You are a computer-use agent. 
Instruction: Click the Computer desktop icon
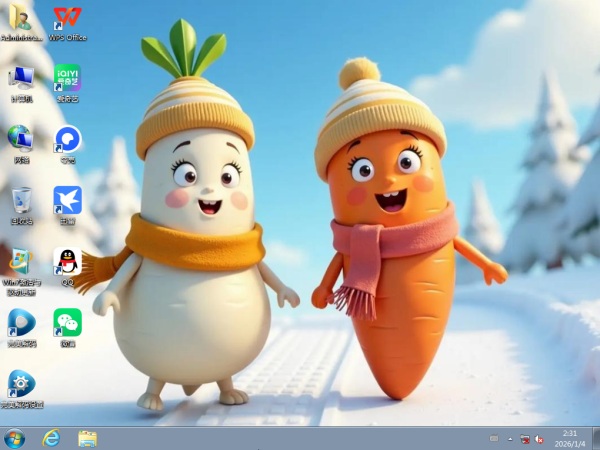point(21,79)
